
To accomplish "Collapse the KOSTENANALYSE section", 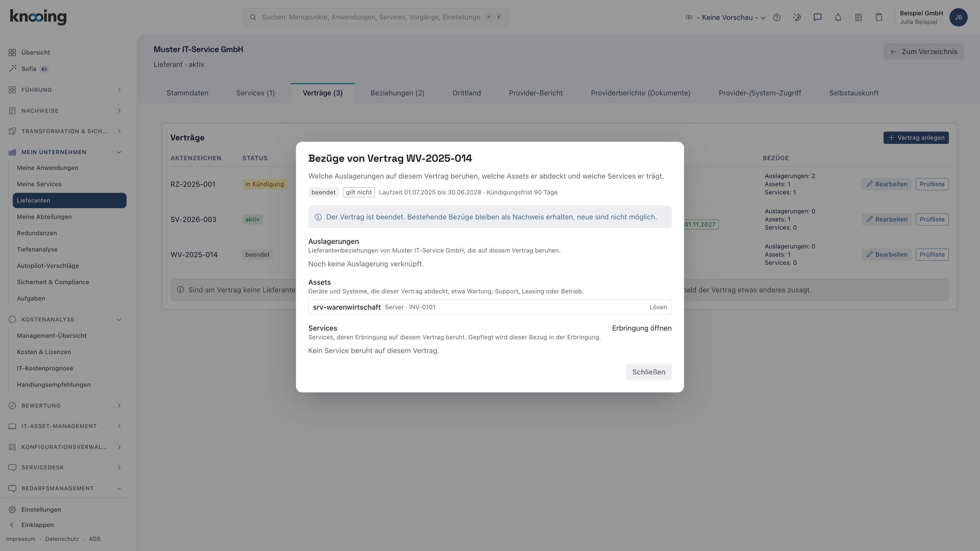I will (65, 319).
